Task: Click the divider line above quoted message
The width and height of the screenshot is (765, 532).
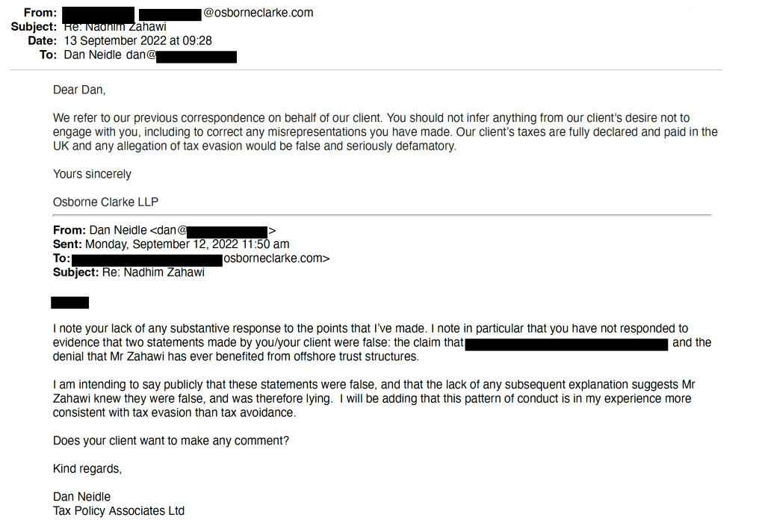Action: [x=382, y=214]
